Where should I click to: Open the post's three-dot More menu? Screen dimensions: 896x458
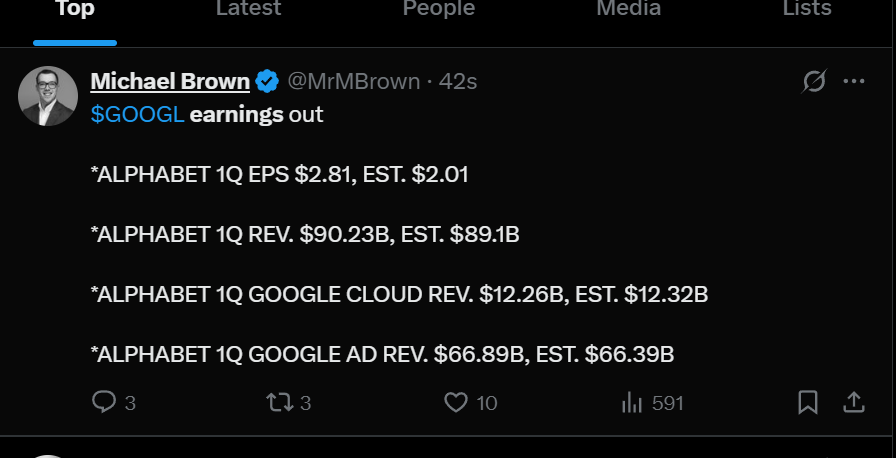point(854,81)
